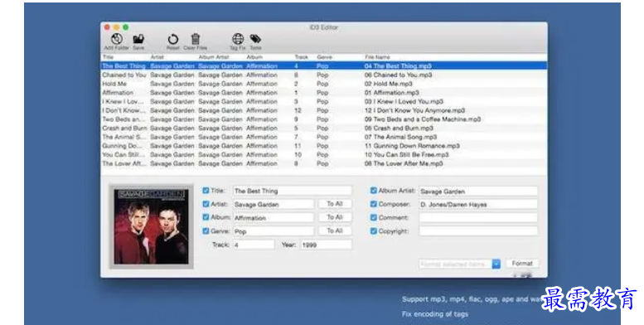Select the row '06 Chained to You.mp3'
Viewport: 644px width, 325px height.
(x=323, y=75)
